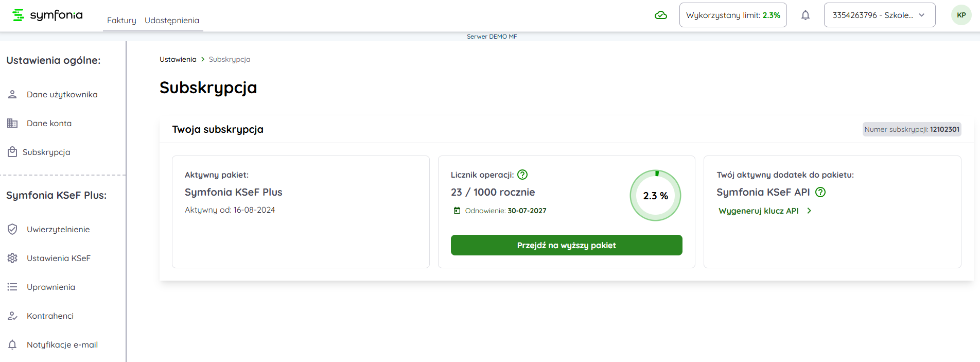980x362 pixels.
Task: Open Ustawienia KSeF gear icon
Action: [x=12, y=258]
